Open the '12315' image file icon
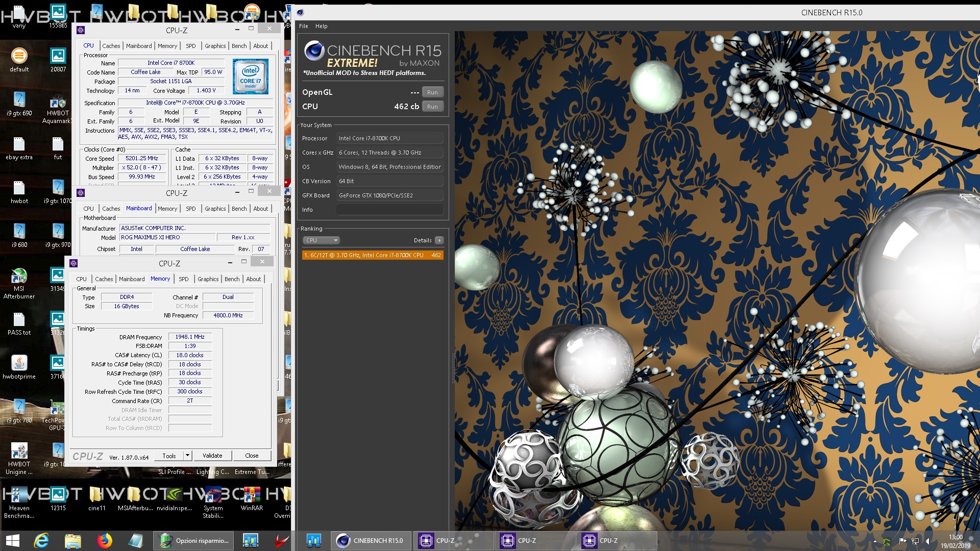Screen dimensions: 980x551 (58, 499)
